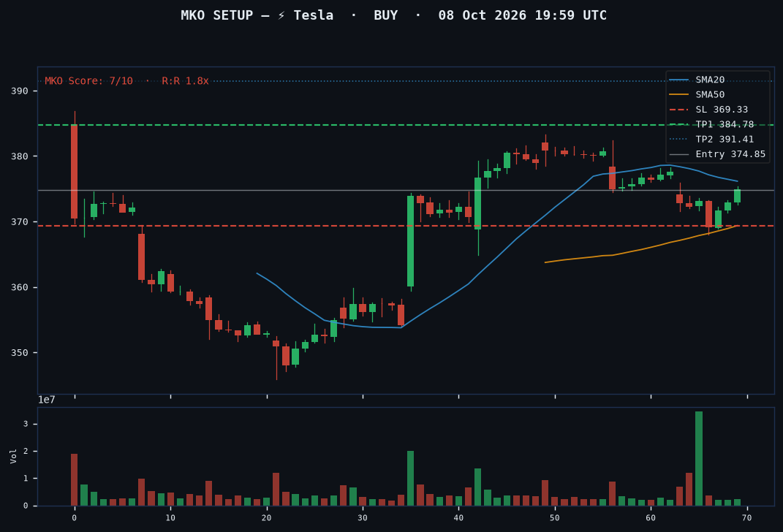The height and width of the screenshot is (532, 783).
Task: Click the 'MKO SETUP' title text
Action: coord(216,15)
